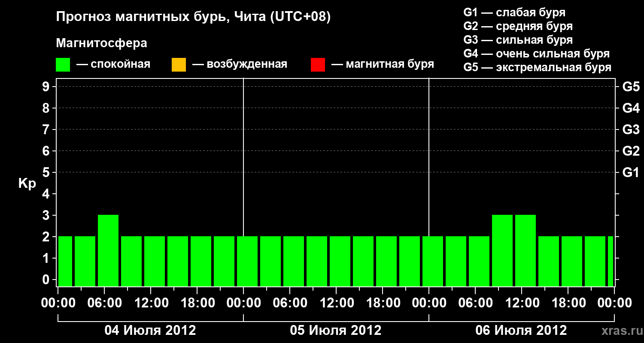Viewport: 644px width, 343px height.
Task: Click the red 'магнитная буря' legend swatch
Action: (318, 65)
